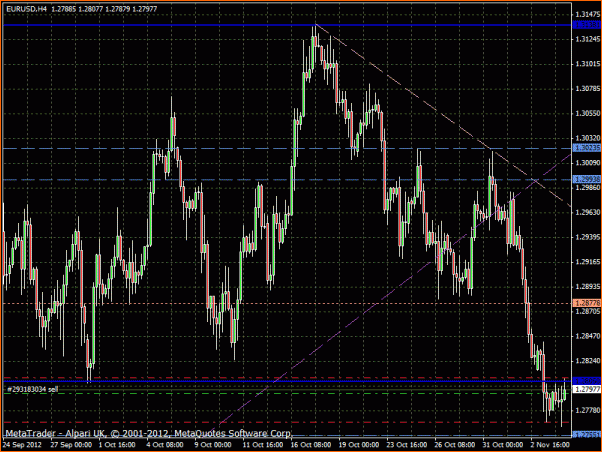
Task: Select the highlighted 1.30235 level tag
Action: coord(587,148)
